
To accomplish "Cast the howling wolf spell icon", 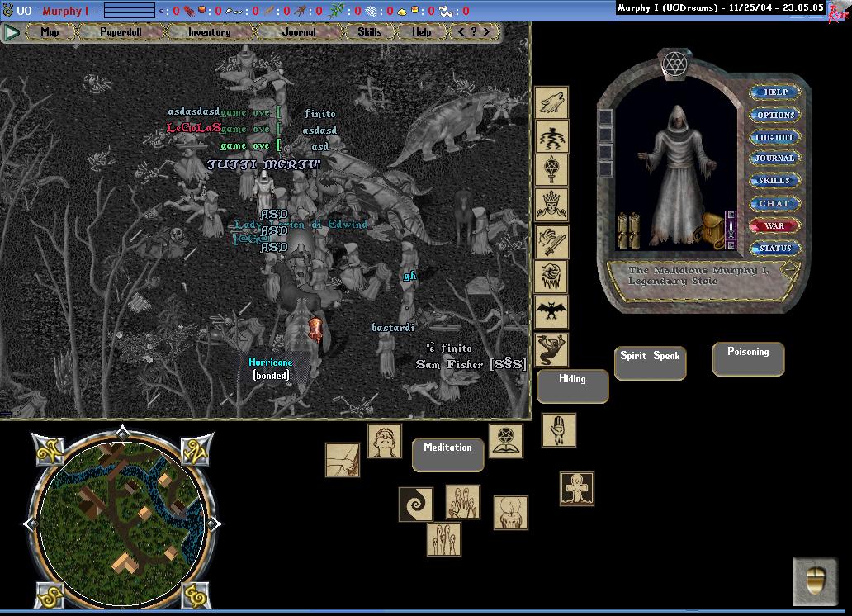I will coord(551,102).
